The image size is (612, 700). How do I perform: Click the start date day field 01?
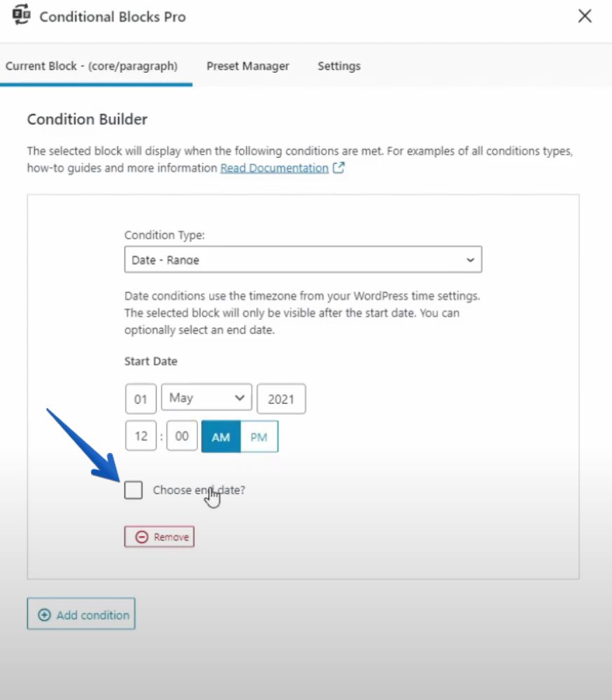click(x=141, y=399)
